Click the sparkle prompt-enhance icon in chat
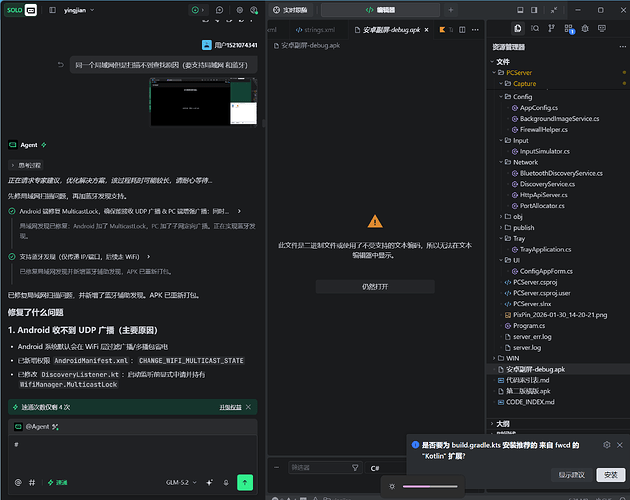Image resolution: width=630 pixels, height=500 pixels. 209,482
